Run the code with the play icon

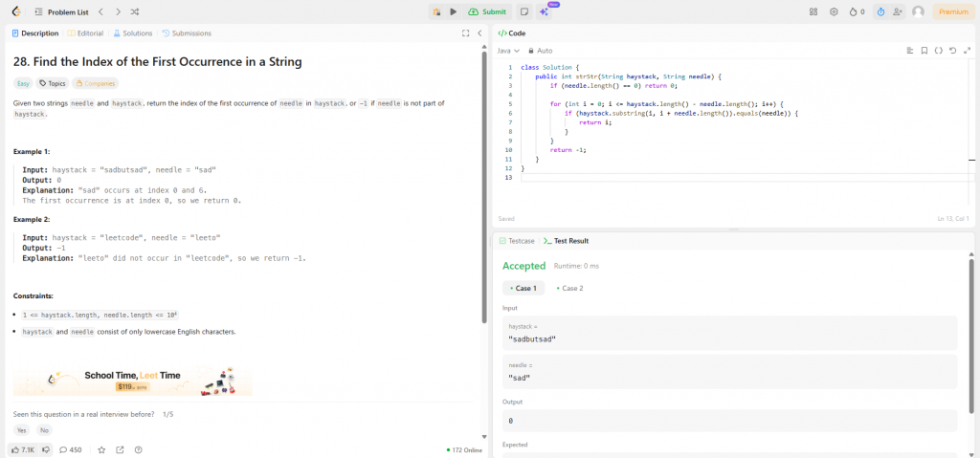coord(454,11)
